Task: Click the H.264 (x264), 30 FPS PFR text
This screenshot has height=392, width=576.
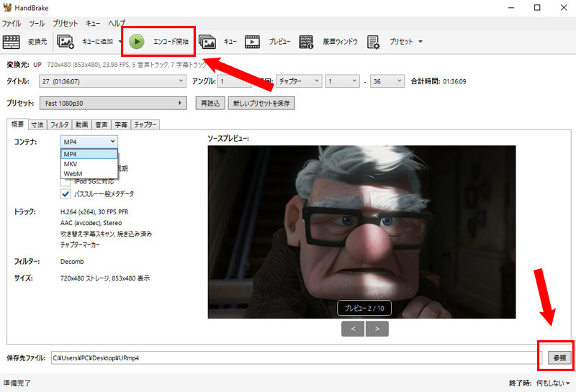Action: coord(94,211)
